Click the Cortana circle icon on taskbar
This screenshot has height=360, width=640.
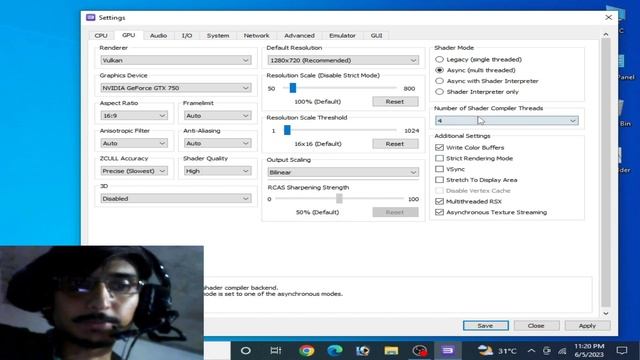click(x=246, y=351)
